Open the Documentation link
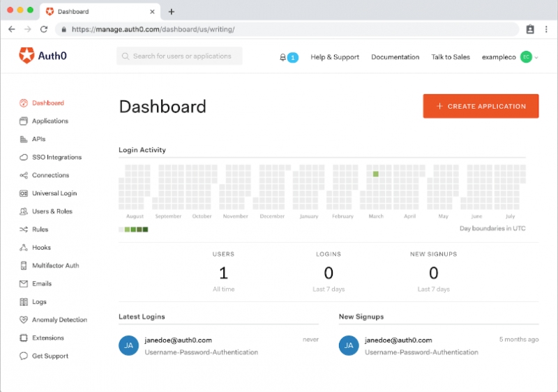Viewport: 558px width, 392px height. click(395, 57)
